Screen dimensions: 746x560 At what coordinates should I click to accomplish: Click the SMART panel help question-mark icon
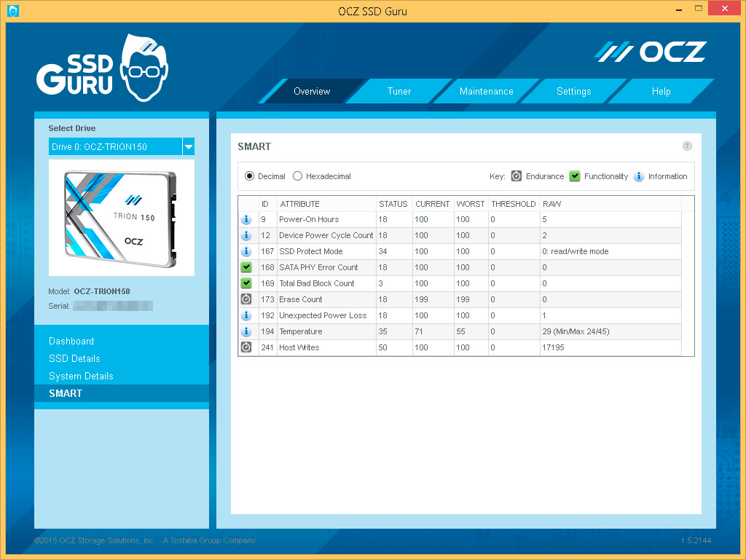[x=687, y=146]
